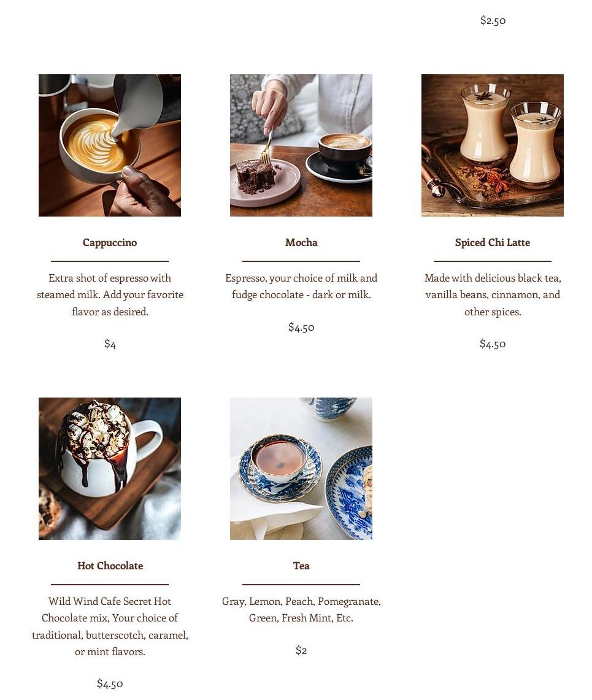
Task: Click the Wild Wind Cafe Secret description
Action: [x=110, y=626]
